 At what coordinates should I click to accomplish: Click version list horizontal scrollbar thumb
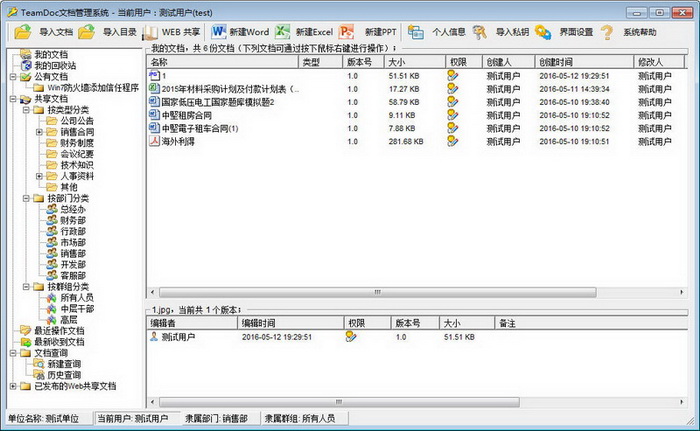(339, 402)
